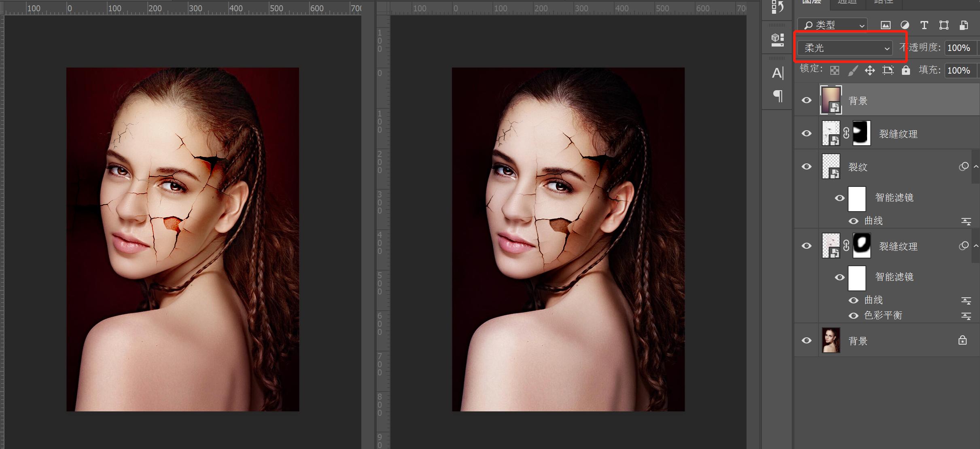Collapse the 裂纹 layer's smart filters
This screenshot has height=449, width=980.
pyautogui.click(x=976, y=167)
